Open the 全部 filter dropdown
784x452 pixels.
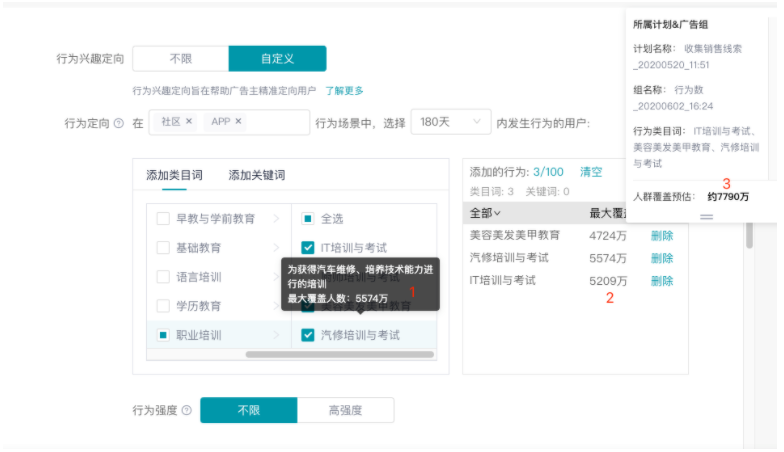(484, 213)
